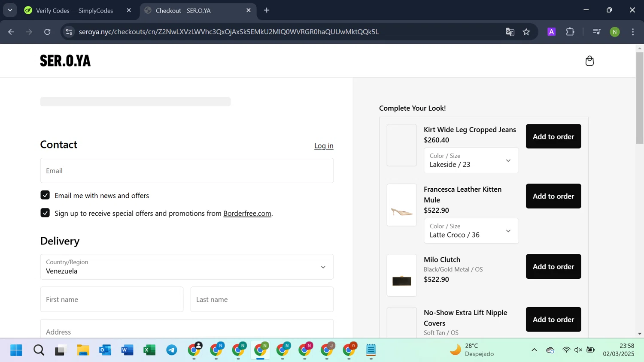Add Milo Clutch to order
Image resolution: width=644 pixels, height=362 pixels.
click(553, 266)
